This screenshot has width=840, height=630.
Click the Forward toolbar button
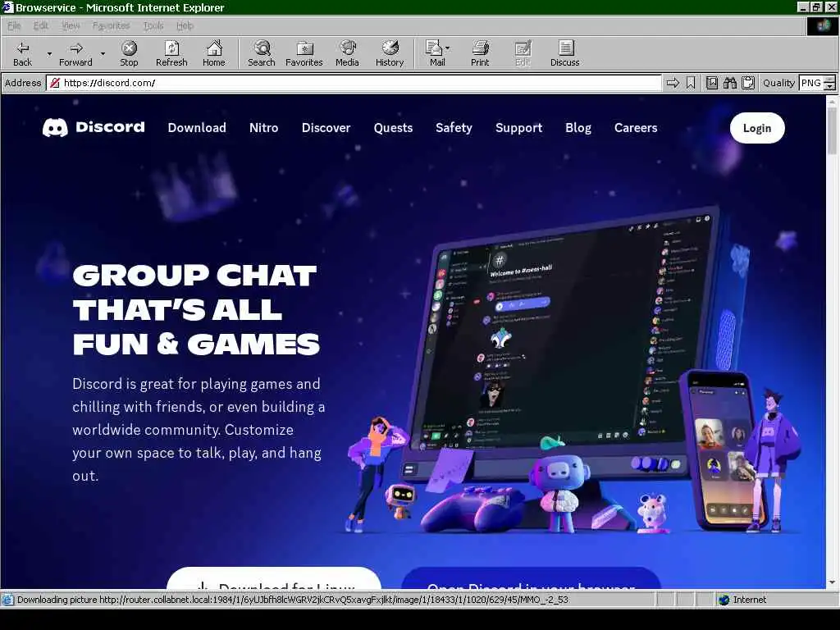pos(75,53)
